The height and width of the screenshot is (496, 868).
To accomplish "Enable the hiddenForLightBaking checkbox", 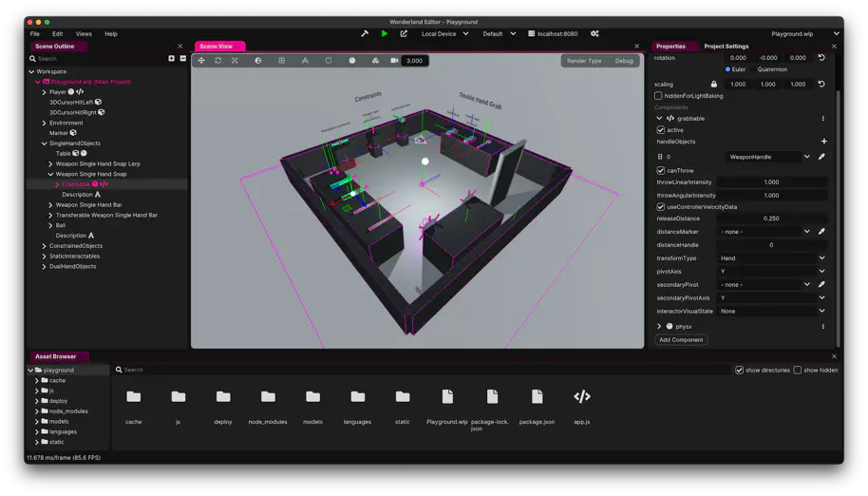I will [659, 96].
